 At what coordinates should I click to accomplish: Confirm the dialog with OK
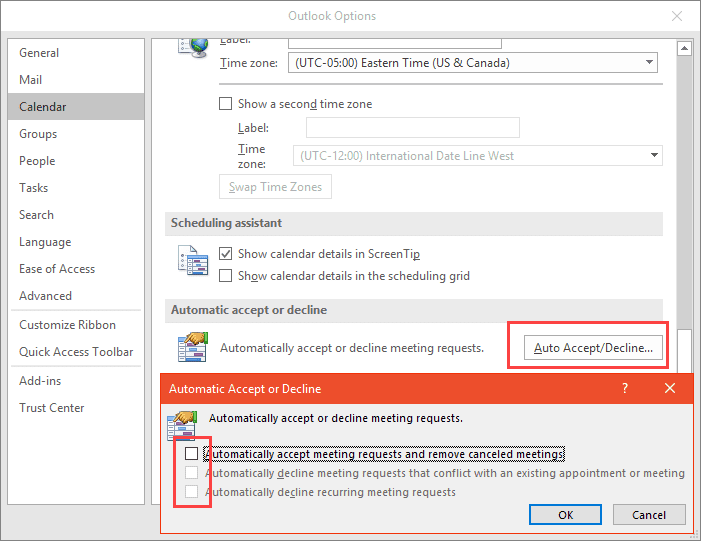pos(565,515)
